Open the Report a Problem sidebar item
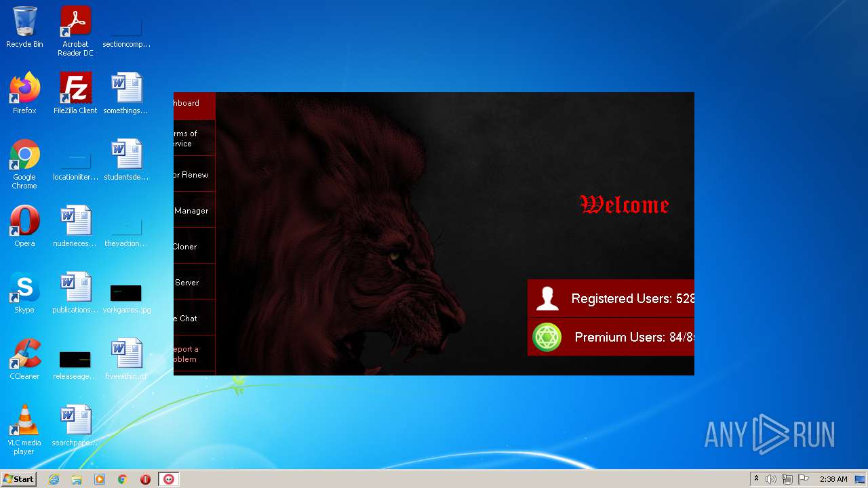Screen dimensions: 868x488 point(195,354)
